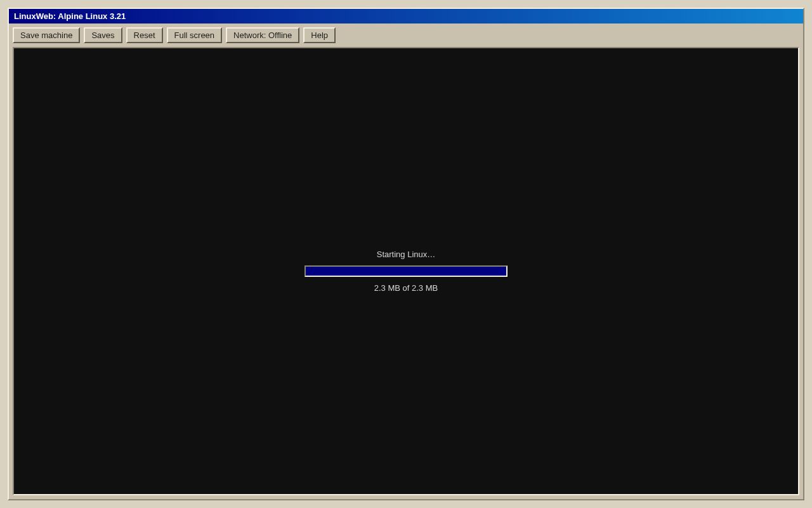812x508 pixels.
Task: Reset the virtual machine
Action: point(145,35)
